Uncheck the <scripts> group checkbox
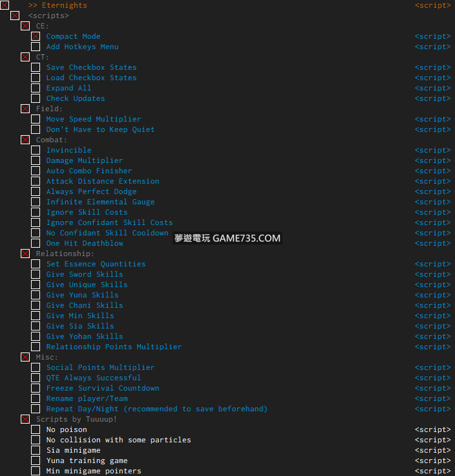 (15, 16)
